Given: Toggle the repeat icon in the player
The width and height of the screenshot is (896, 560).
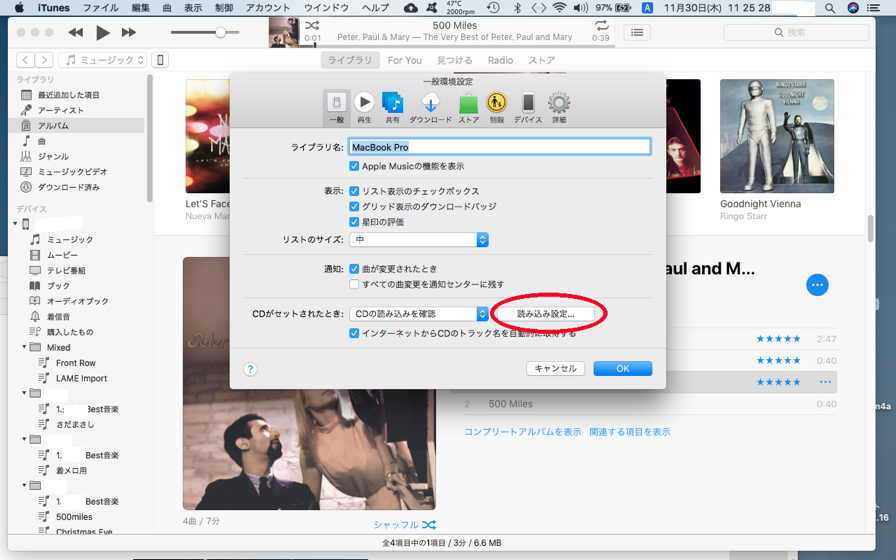Looking at the screenshot, I should click(601, 25).
